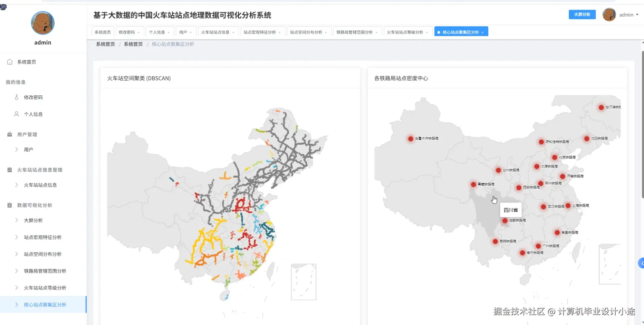Click the 系统首页 home icon in the sidebar

pyautogui.click(x=10, y=62)
